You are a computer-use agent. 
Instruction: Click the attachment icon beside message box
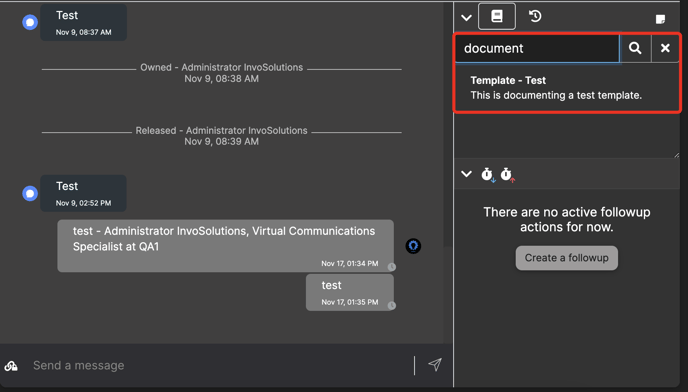point(11,365)
